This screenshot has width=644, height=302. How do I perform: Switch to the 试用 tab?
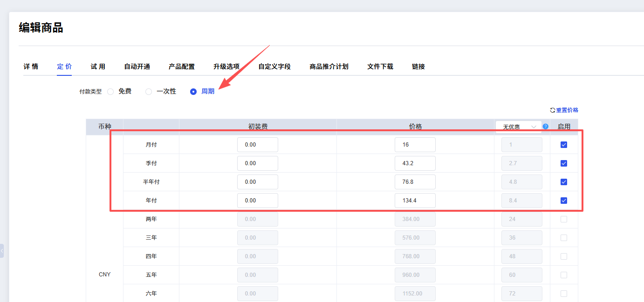tap(98, 67)
